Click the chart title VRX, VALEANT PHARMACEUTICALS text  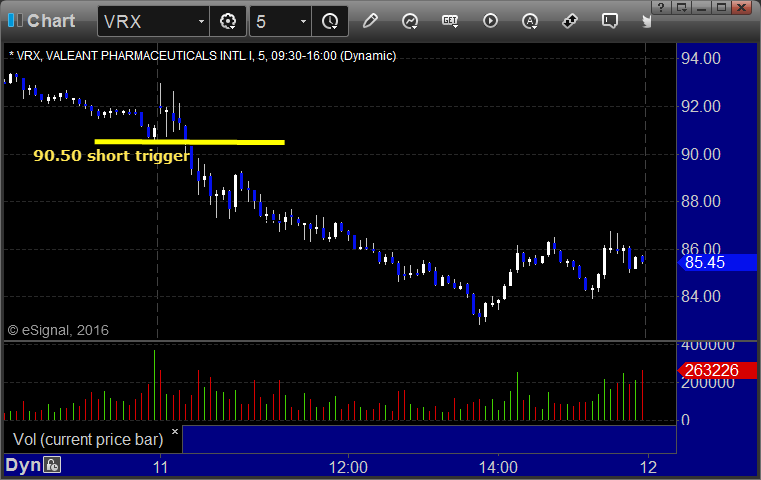point(204,56)
